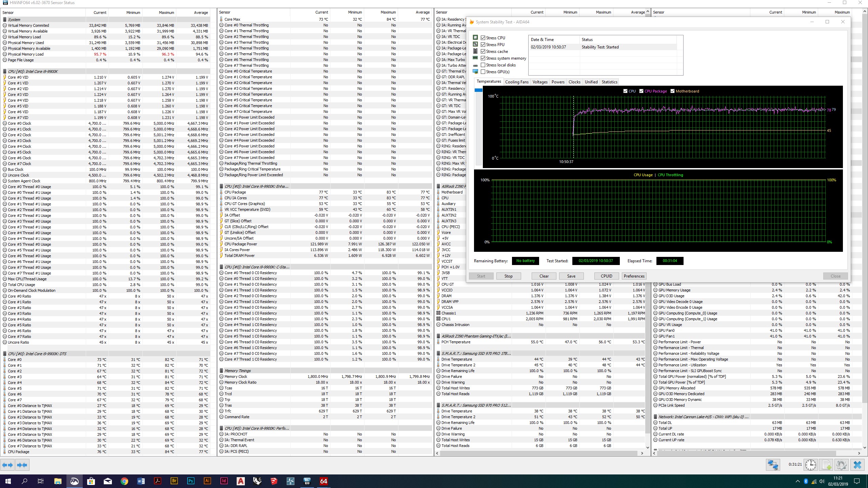
Task: Click the expand columns arrows icon
Action: (x=7, y=465)
